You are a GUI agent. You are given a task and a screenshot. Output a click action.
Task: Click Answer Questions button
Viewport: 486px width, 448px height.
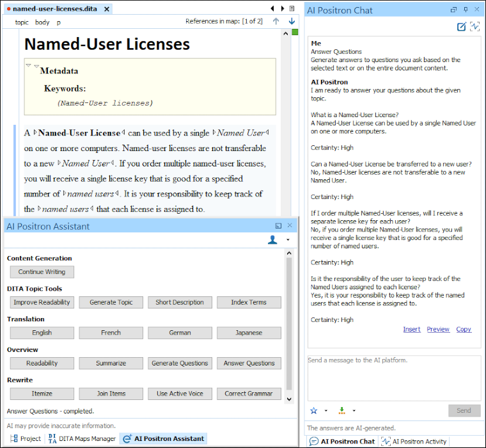249,363
